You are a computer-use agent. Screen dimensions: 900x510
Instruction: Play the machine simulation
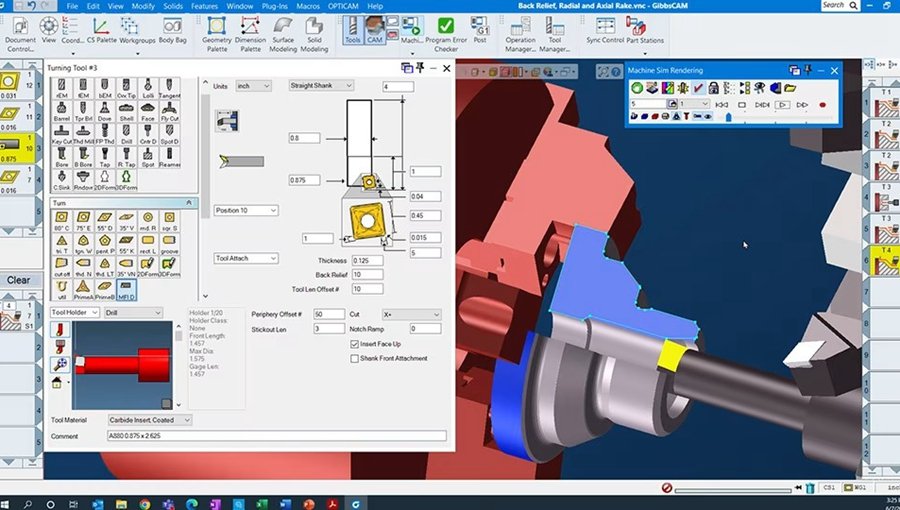pos(782,105)
